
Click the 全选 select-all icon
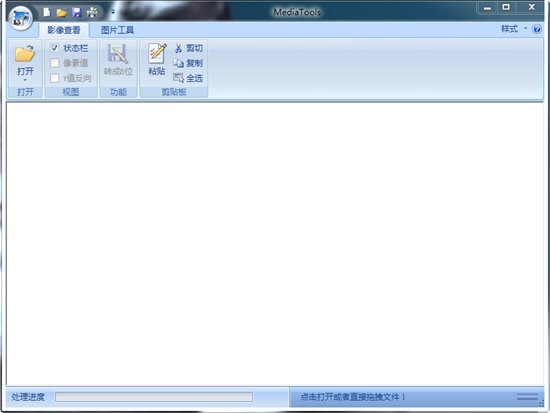179,78
